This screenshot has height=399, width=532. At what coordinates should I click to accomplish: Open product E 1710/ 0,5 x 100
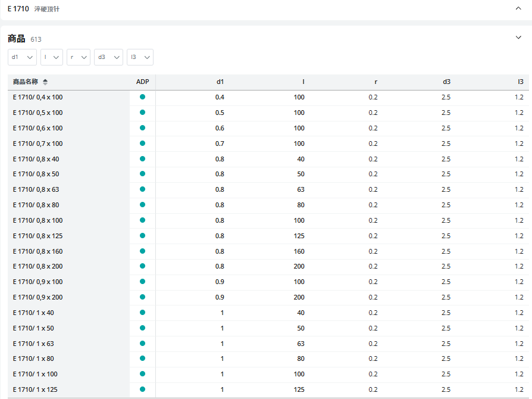point(37,113)
